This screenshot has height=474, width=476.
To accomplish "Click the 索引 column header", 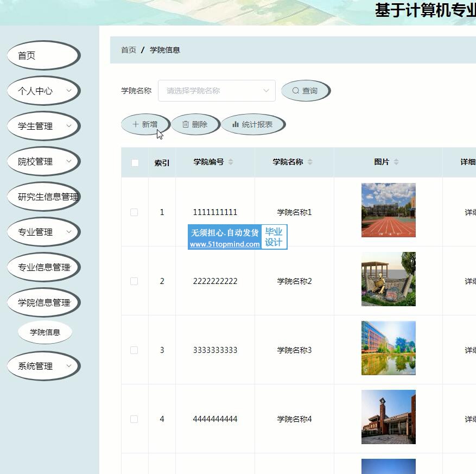I will click(x=162, y=163).
